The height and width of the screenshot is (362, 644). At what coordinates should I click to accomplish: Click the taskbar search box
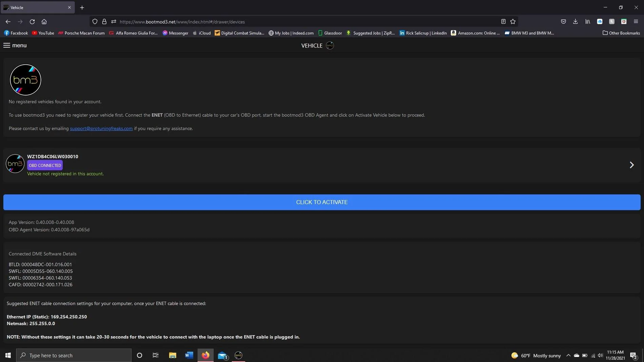[x=74, y=355]
